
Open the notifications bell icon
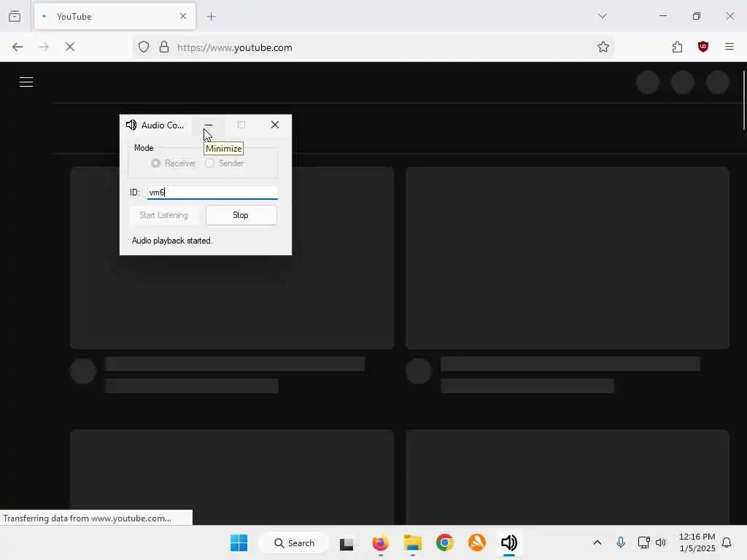[x=727, y=542]
